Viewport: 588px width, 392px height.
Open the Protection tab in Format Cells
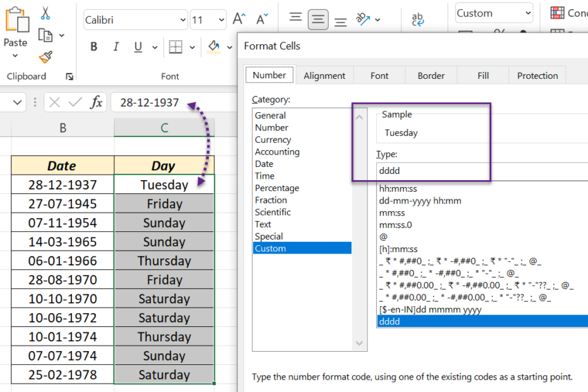tap(537, 75)
